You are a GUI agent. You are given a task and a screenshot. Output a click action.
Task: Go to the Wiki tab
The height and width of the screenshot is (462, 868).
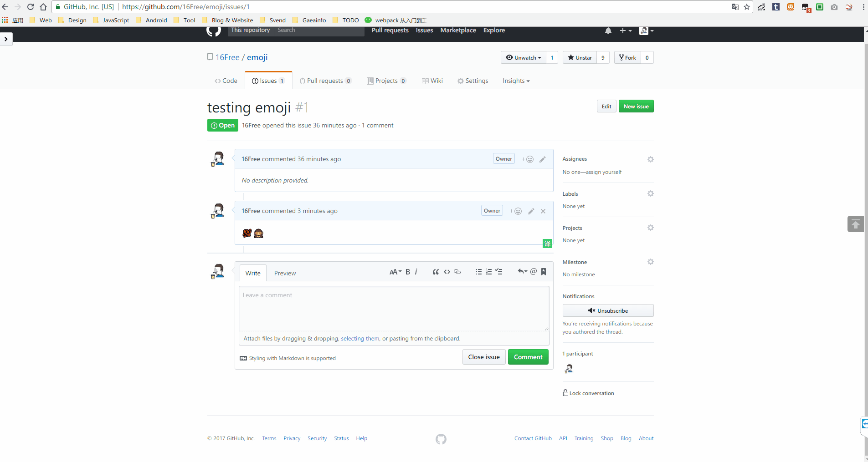432,81
